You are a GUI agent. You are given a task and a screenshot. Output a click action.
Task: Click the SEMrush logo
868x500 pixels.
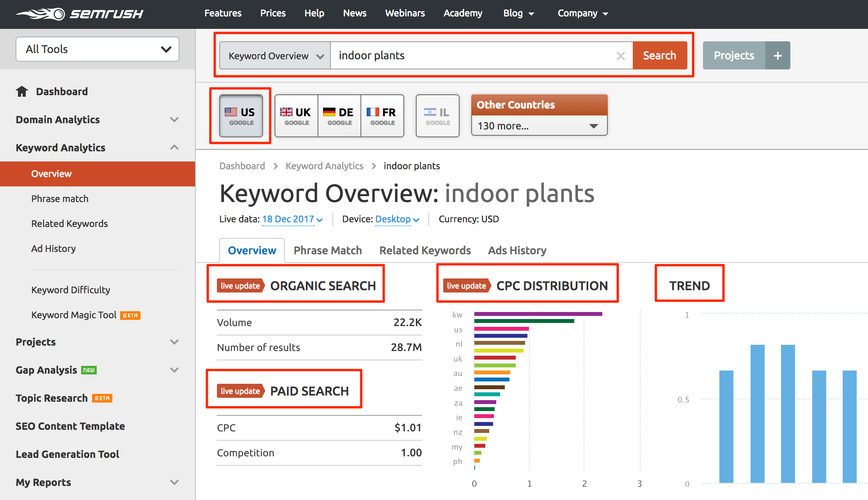pos(80,14)
